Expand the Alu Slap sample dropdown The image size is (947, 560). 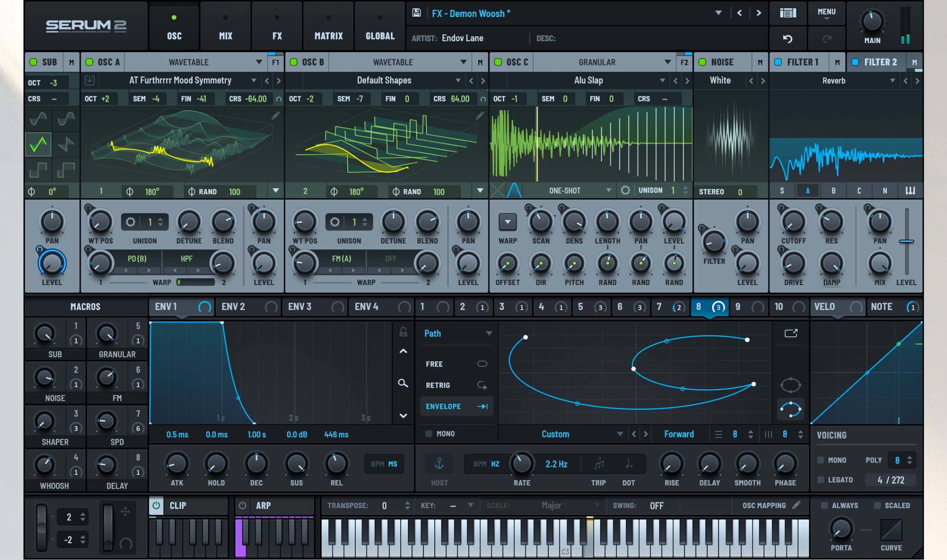coord(662,81)
